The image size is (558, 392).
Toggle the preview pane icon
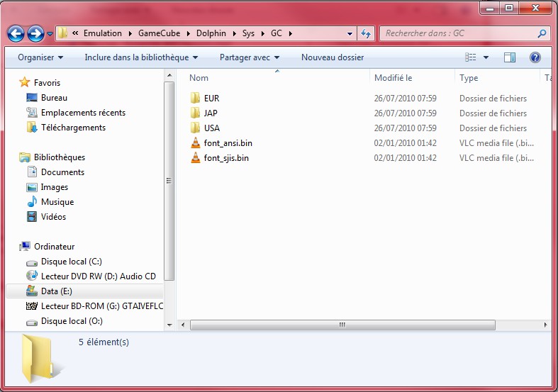[x=510, y=57]
